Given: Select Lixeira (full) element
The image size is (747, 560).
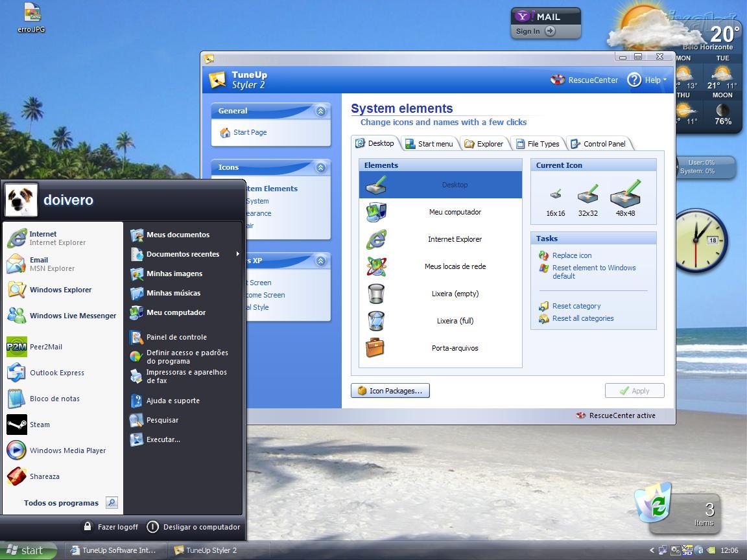Looking at the screenshot, I should click(441, 320).
